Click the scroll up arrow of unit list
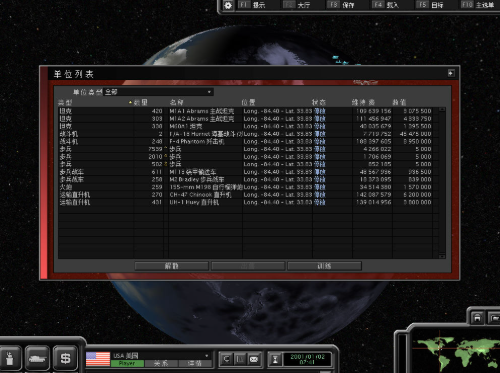Screen dimensions: 500x373 click(442, 110)
